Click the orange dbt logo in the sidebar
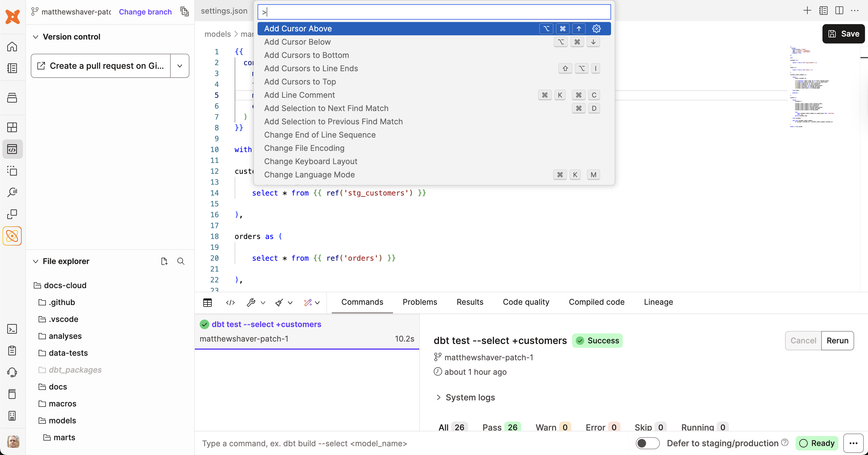Image resolution: width=868 pixels, height=455 pixels. coord(12,236)
